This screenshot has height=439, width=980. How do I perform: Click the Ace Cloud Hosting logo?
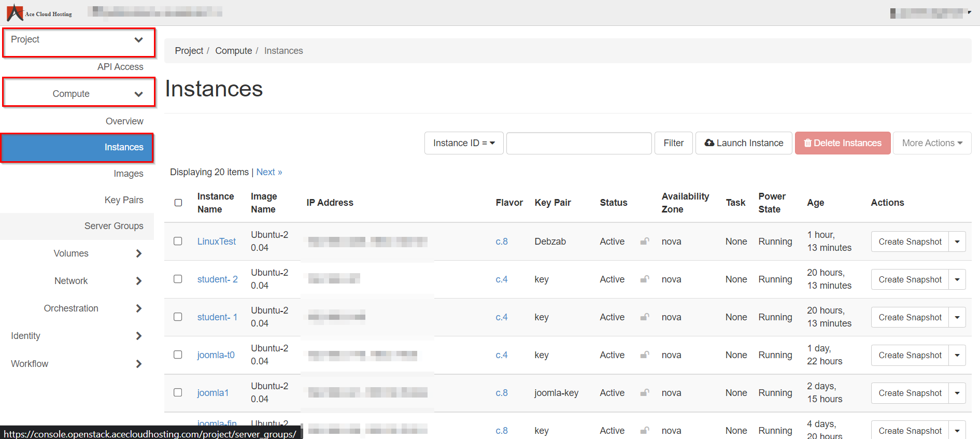(x=39, y=12)
